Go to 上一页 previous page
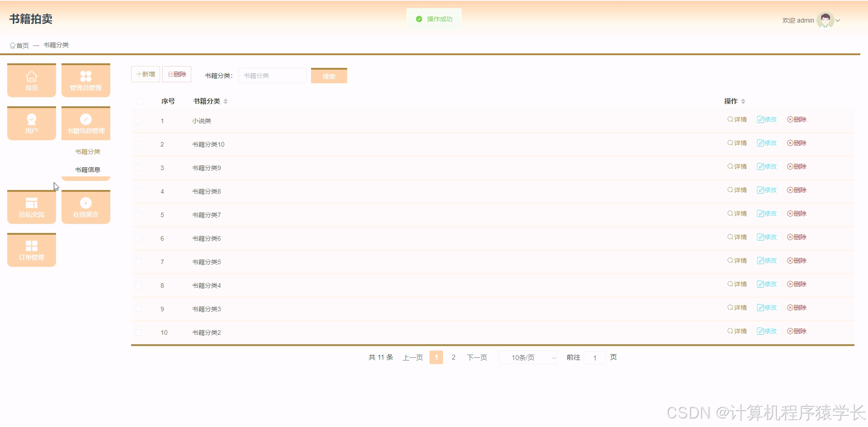The width and height of the screenshot is (868, 427). 413,357
